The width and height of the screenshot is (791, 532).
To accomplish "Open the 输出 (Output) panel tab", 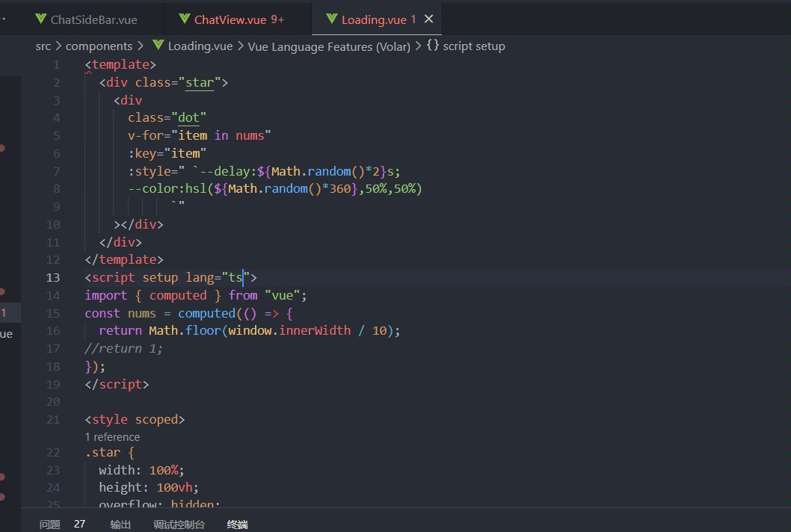I will point(120,525).
